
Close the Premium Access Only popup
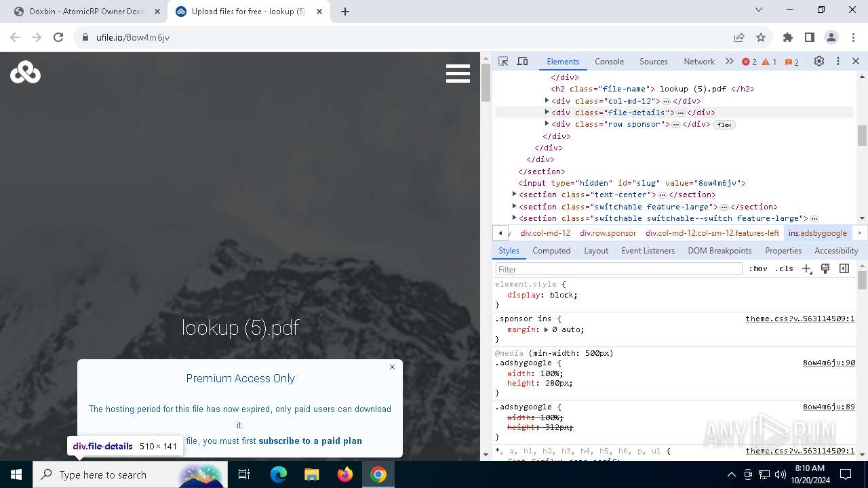point(392,367)
